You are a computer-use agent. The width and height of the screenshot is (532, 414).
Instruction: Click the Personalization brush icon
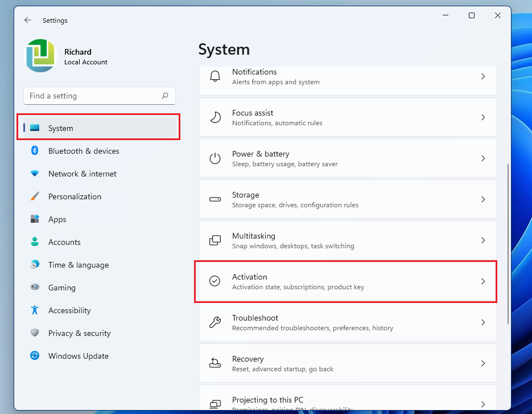34,196
